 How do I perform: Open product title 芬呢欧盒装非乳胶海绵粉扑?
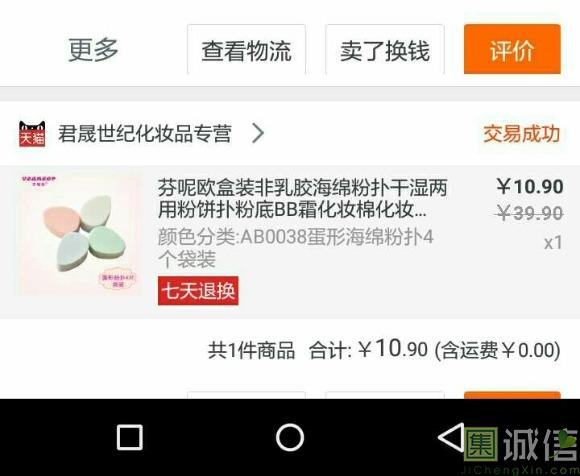pos(303,199)
